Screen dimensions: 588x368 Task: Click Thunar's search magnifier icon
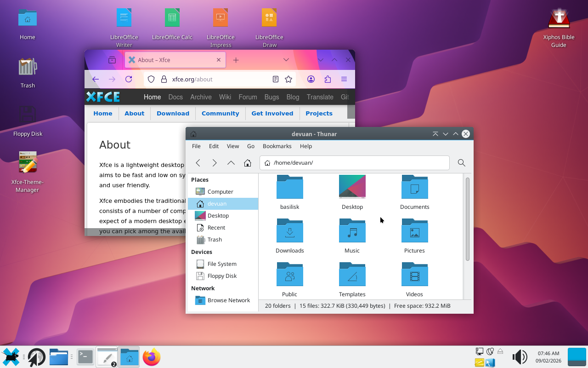(462, 163)
